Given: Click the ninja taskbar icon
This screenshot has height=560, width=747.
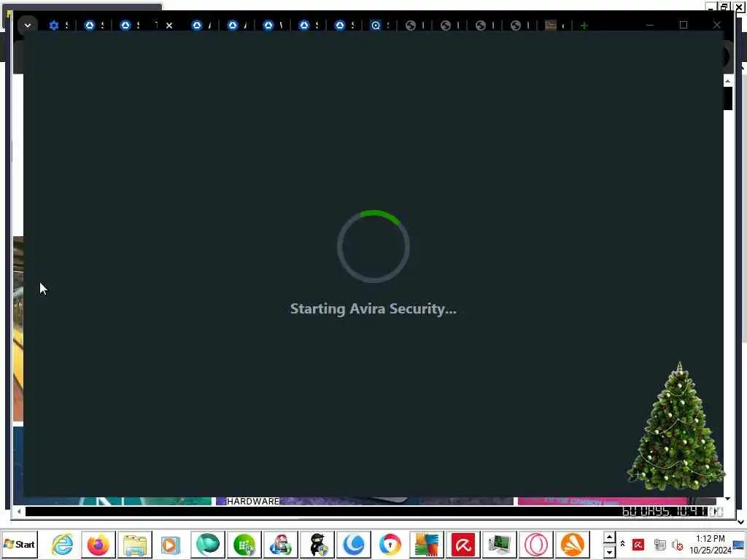Looking at the screenshot, I should click(317, 544).
